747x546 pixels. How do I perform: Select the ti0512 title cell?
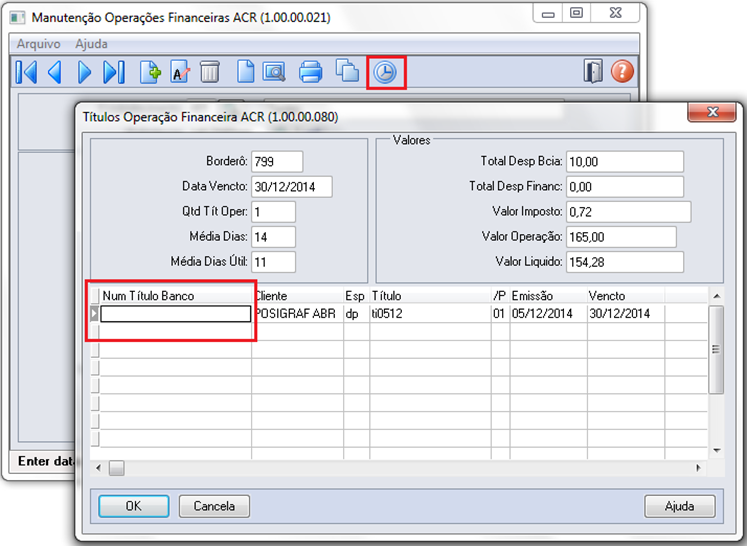430,314
